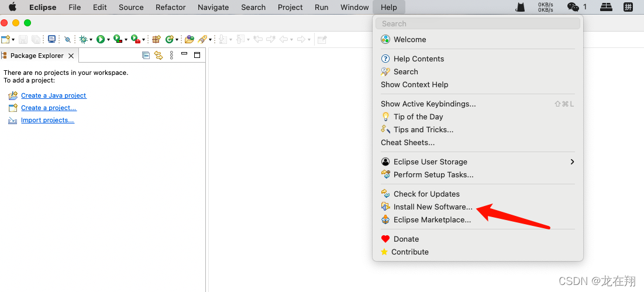
Task: Open the New wizard dropdown arrow
Action: pyautogui.click(x=13, y=39)
